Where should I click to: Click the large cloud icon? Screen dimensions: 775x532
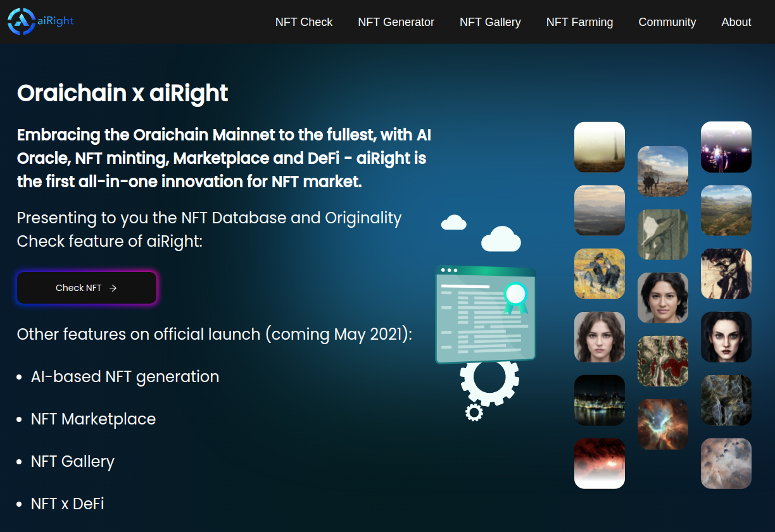coord(501,238)
